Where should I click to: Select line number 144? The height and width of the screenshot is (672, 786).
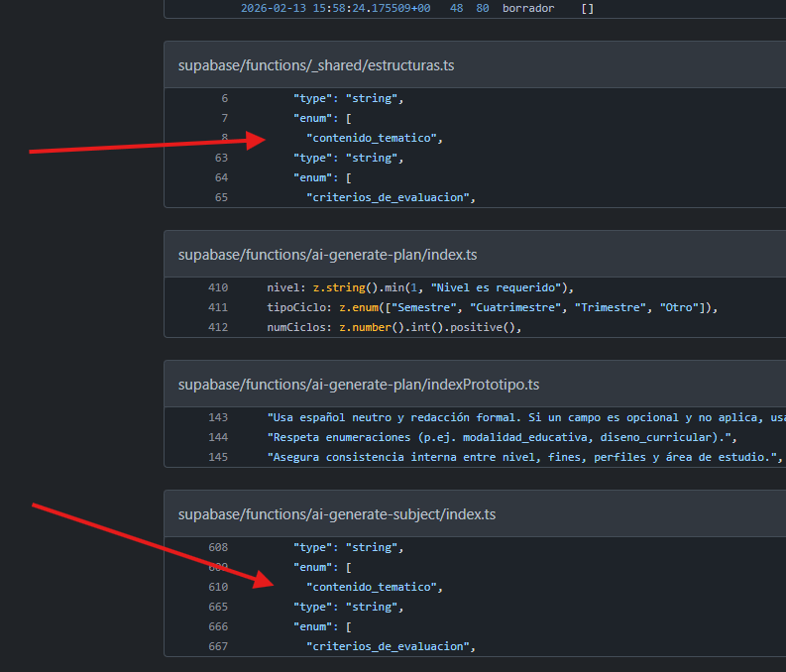[218, 437]
